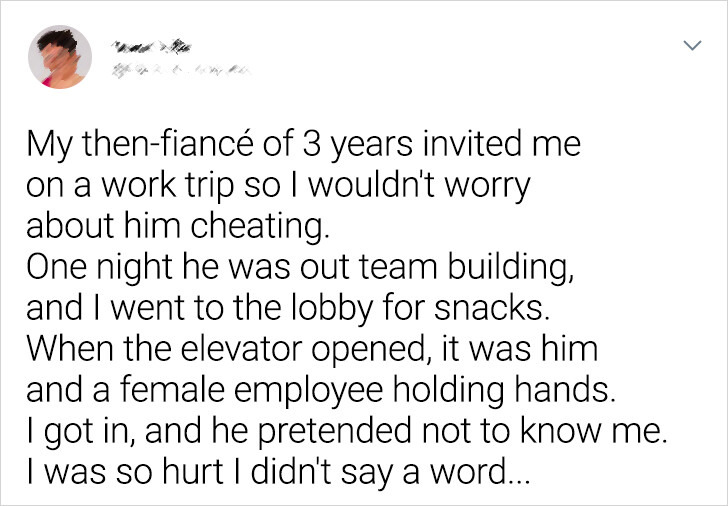
Task: Click the line 'and I went to the lobby for snacks.'
Action: 288,309
